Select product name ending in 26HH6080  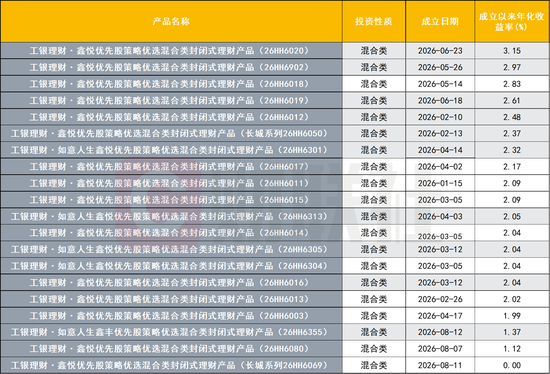[x=169, y=349]
